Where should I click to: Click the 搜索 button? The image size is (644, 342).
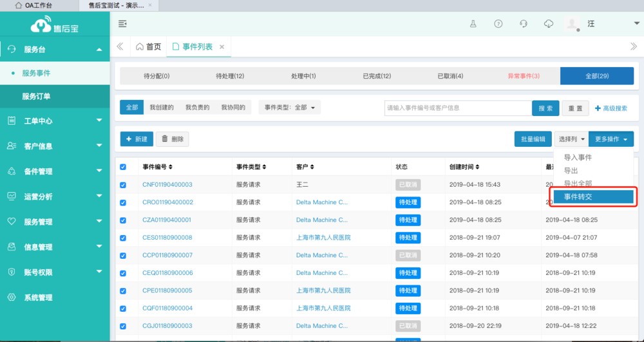click(545, 108)
